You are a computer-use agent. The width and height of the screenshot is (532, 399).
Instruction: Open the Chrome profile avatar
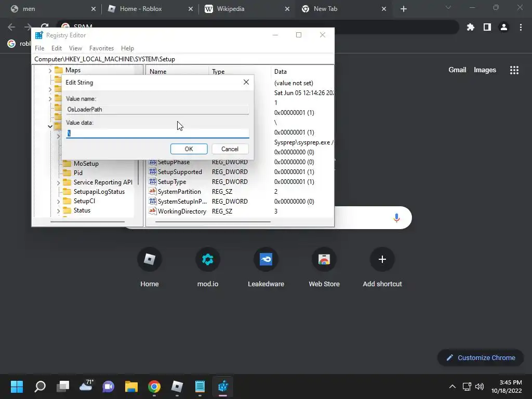click(x=504, y=27)
